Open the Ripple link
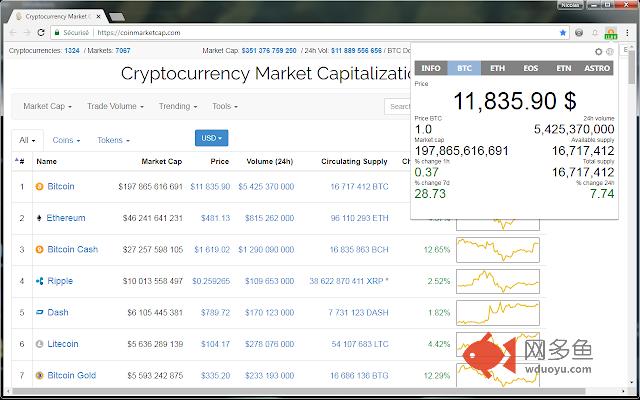 coord(60,281)
